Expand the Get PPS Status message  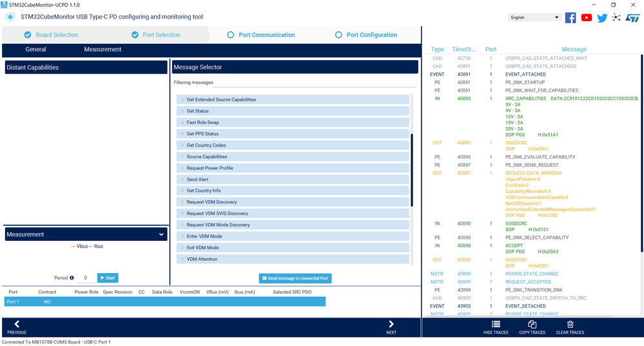(x=293, y=134)
